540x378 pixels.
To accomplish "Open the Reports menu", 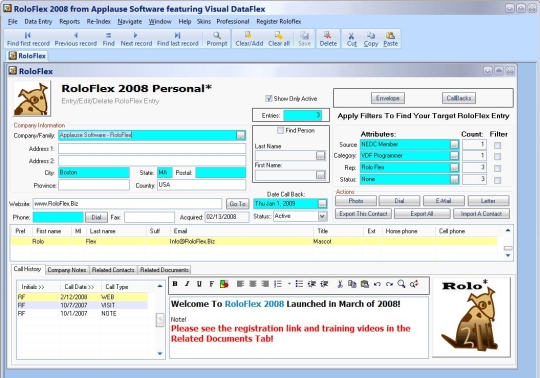I will (x=69, y=22).
